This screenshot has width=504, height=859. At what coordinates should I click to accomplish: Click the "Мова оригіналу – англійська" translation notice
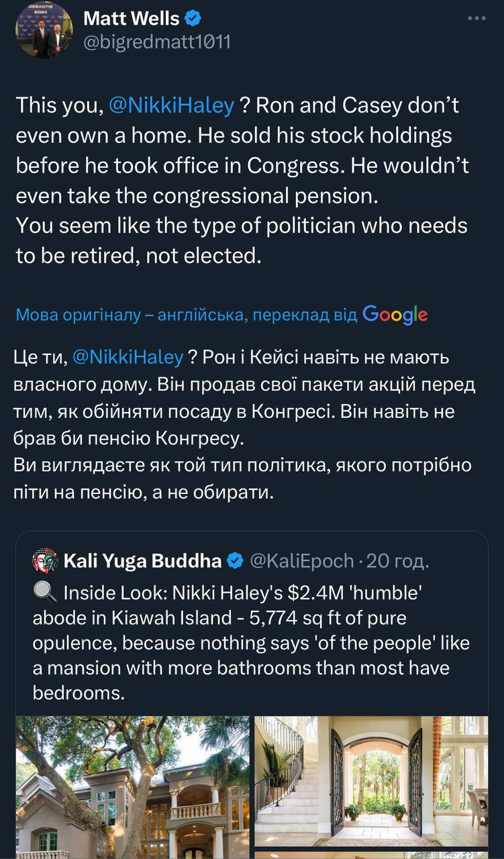187,315
